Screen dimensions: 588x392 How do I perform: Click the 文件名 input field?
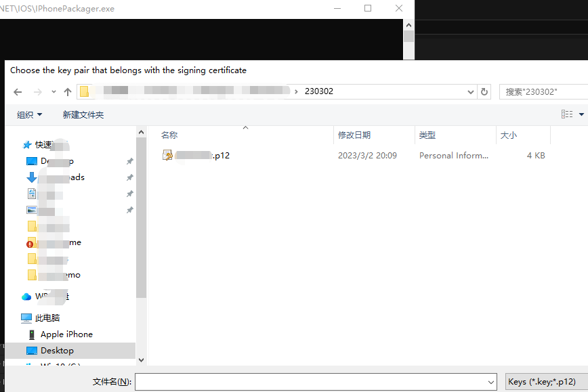315,383
